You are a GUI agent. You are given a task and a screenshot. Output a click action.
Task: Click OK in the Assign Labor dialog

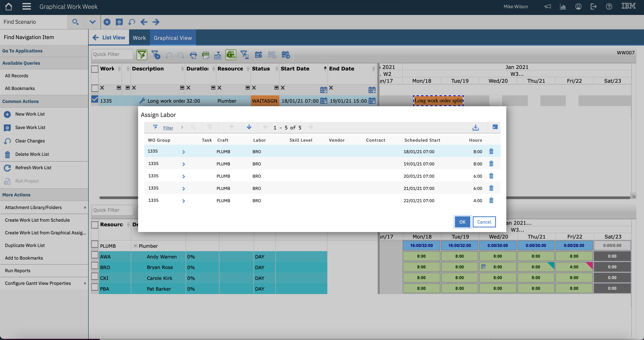click(x=462, y=222)
